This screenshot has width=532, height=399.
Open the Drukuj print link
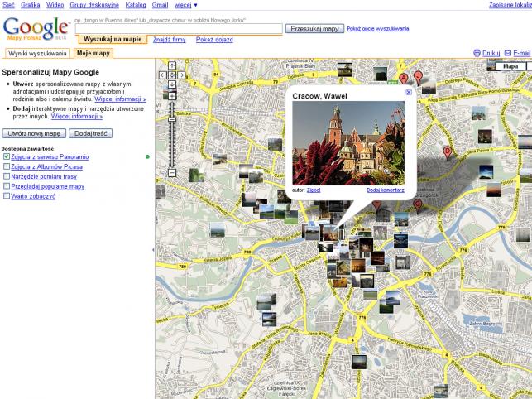pyautogui.click(x=491, y=53)
